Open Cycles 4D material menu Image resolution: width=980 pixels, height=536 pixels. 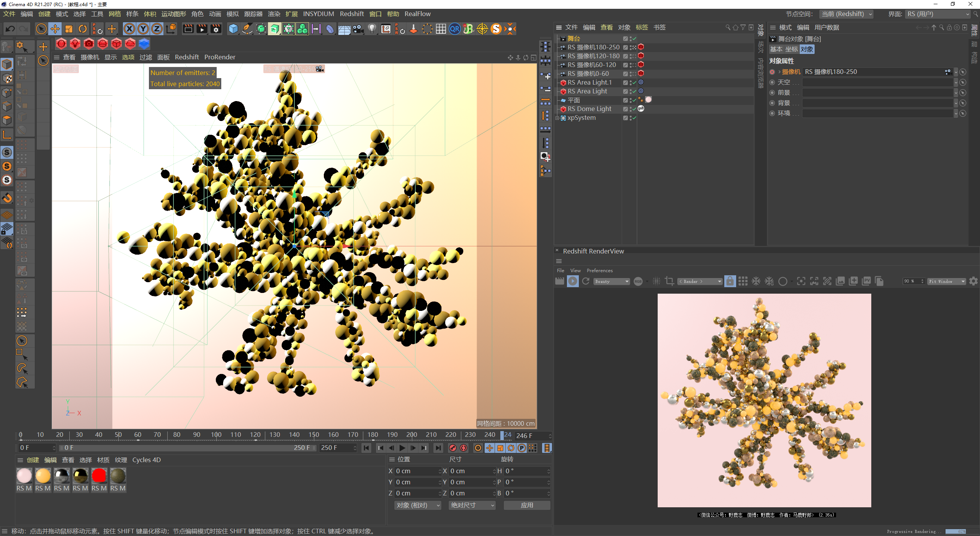pos(147,460)
